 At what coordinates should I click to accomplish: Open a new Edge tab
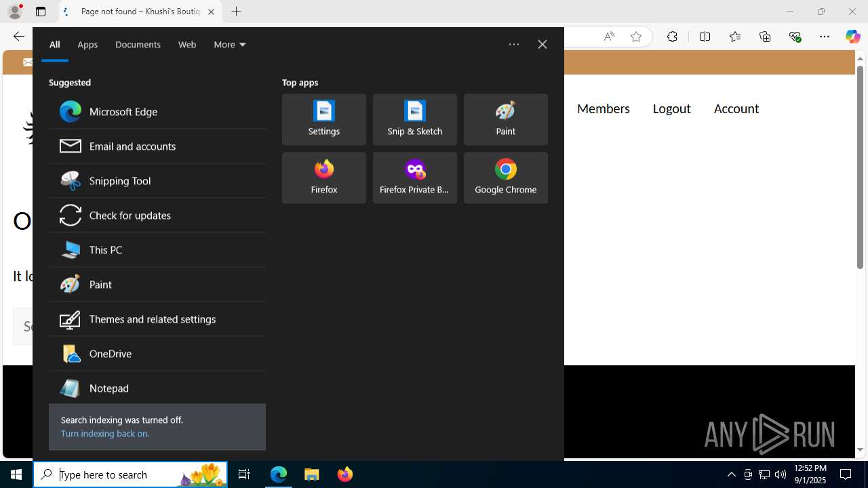coord(236,12)
